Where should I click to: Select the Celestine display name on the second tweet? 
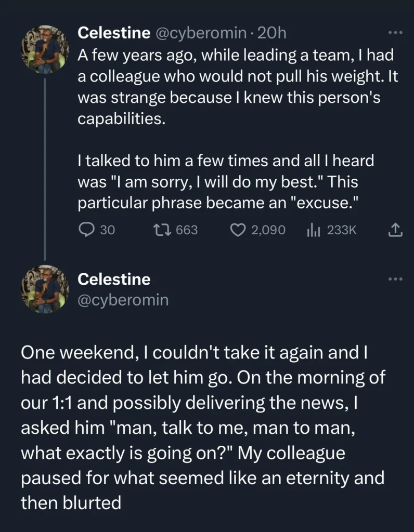[114, 279]
